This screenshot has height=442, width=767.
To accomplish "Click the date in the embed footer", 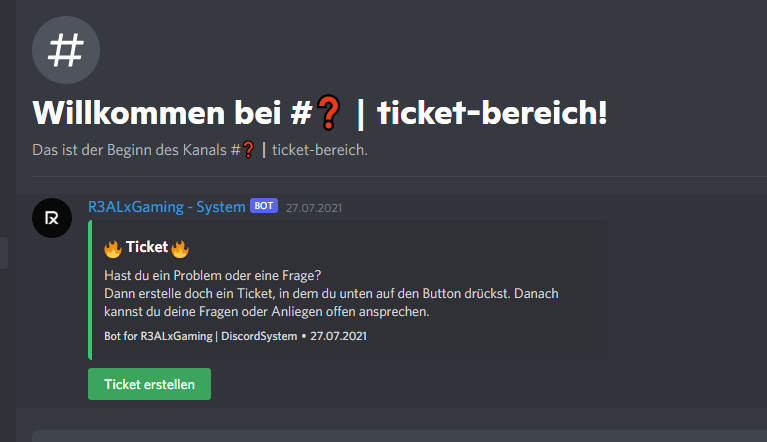I will click(340, 336).
